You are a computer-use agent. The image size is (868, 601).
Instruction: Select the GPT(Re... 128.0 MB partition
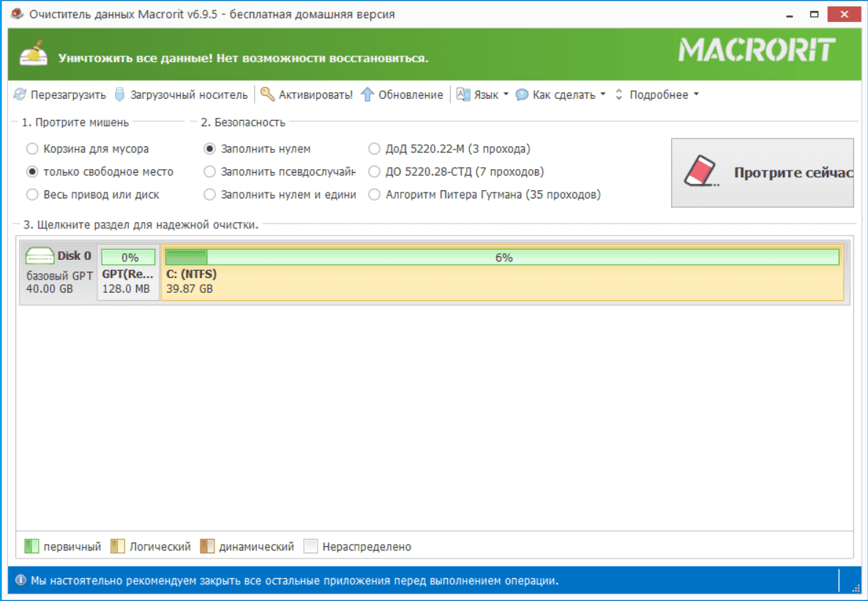128,272
